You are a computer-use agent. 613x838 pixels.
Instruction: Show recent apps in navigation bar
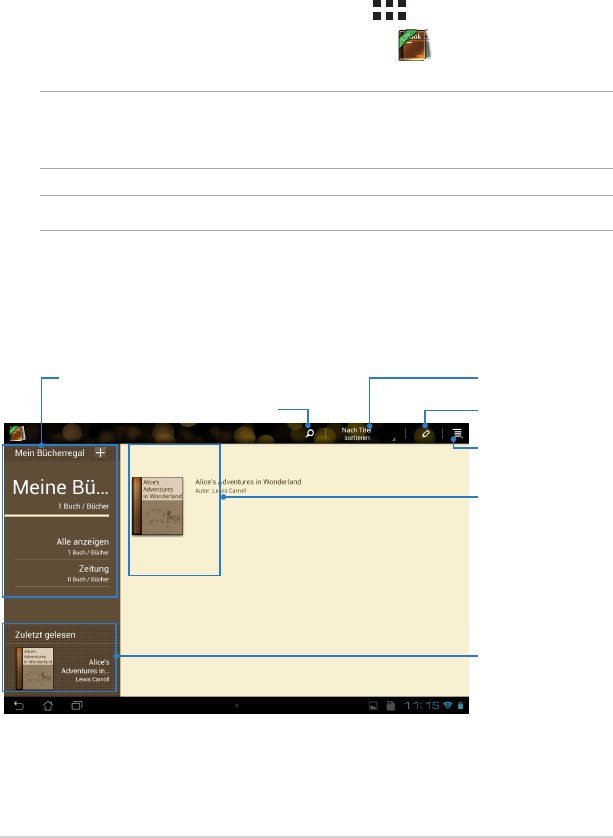77,706
